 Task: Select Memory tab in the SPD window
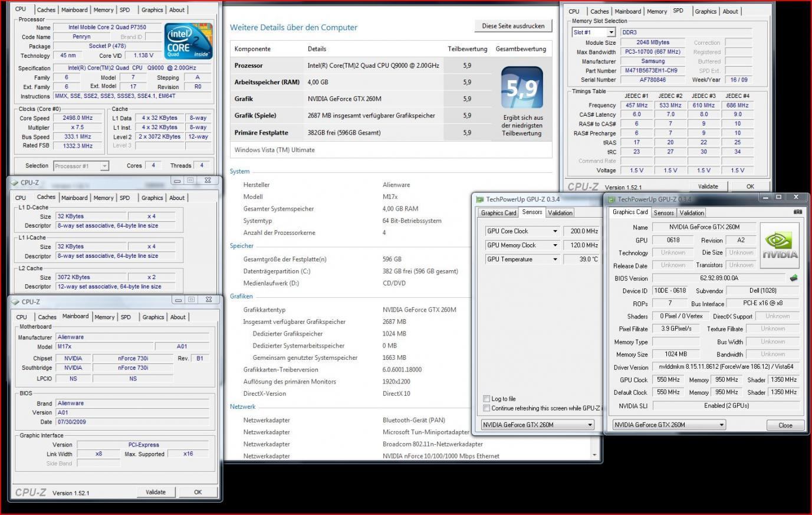click(x=657, y=11)
